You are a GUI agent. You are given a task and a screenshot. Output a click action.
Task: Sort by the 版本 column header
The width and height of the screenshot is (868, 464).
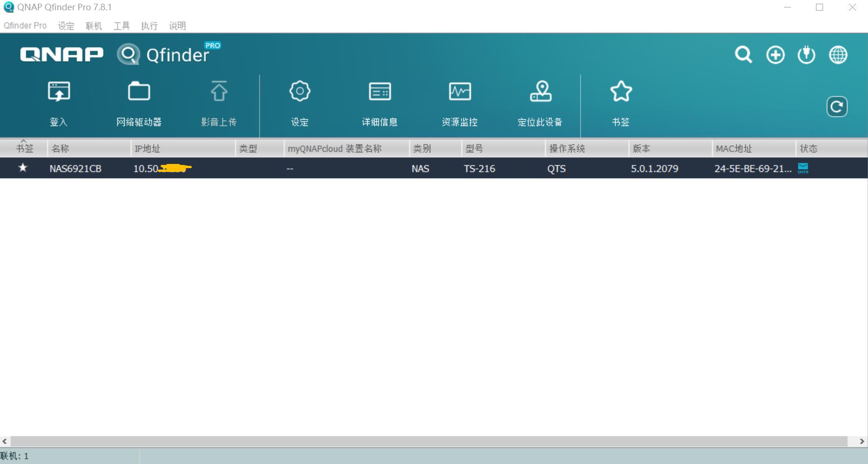tap(670, 149)
